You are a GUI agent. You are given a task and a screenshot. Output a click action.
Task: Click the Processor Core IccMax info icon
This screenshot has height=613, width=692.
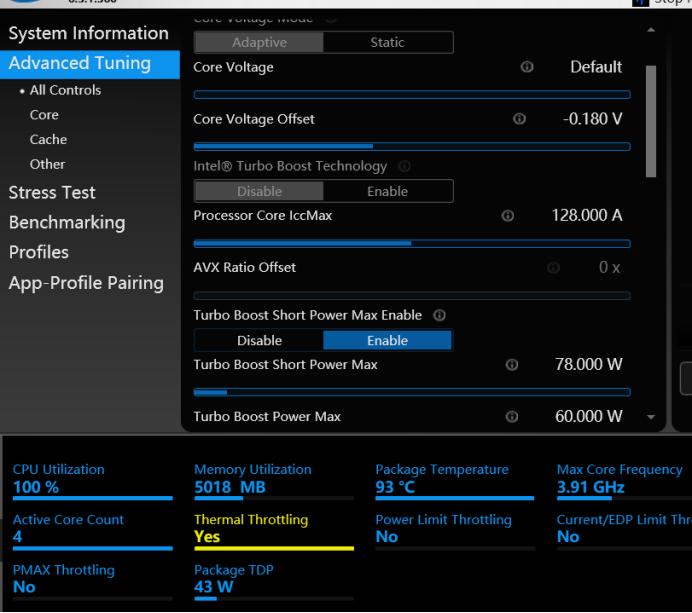point(508,216)
